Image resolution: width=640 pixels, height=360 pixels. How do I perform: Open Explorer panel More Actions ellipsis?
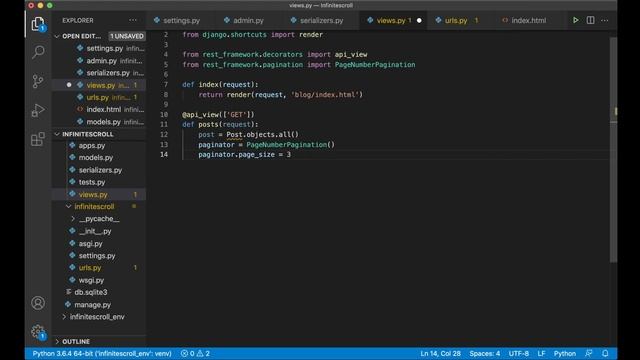(x=133, y=20)
